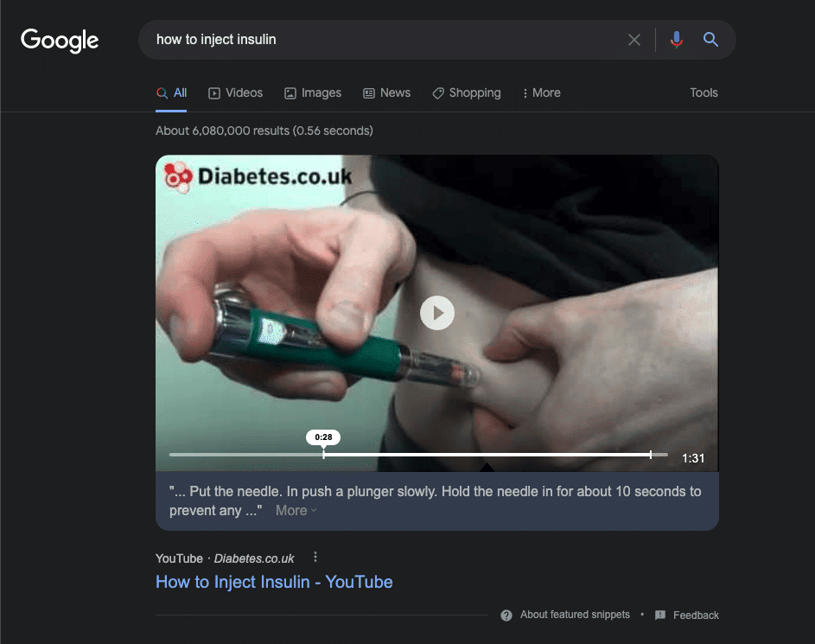This screenshot has height=644, width=815.
Task: Open the Tools filter options
Action: tap(704, 93)
